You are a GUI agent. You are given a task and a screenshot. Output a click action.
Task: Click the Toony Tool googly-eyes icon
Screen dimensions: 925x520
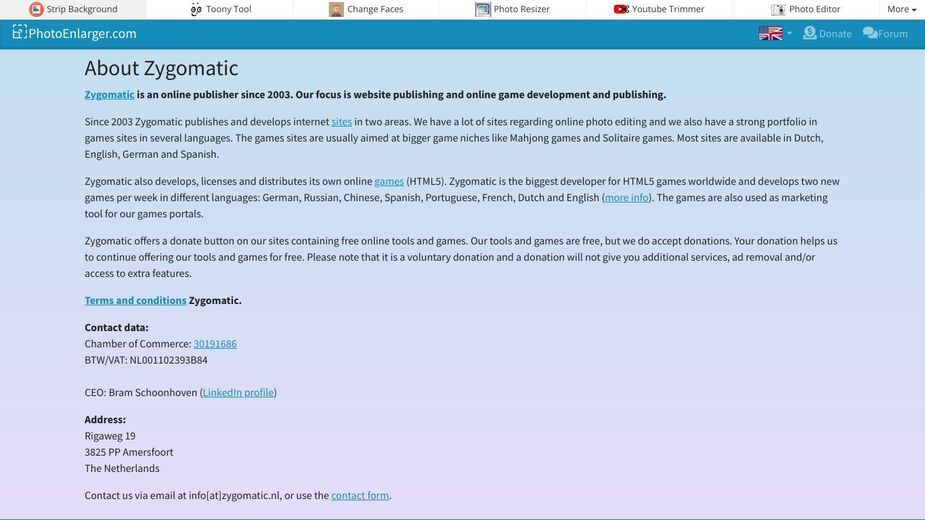coord(196,9)
